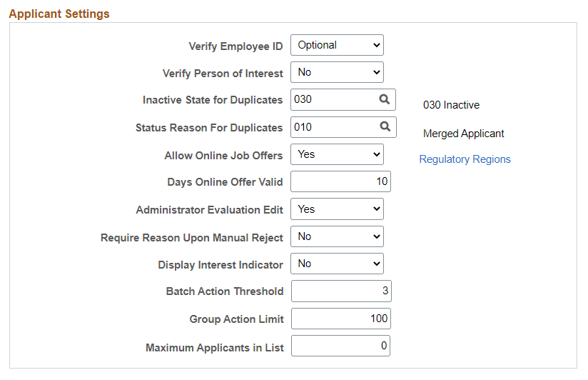The width and height of the screenshot is (588, 380).
Task: Focus the Maximum Applicants in List field
Action: point(340,346)
